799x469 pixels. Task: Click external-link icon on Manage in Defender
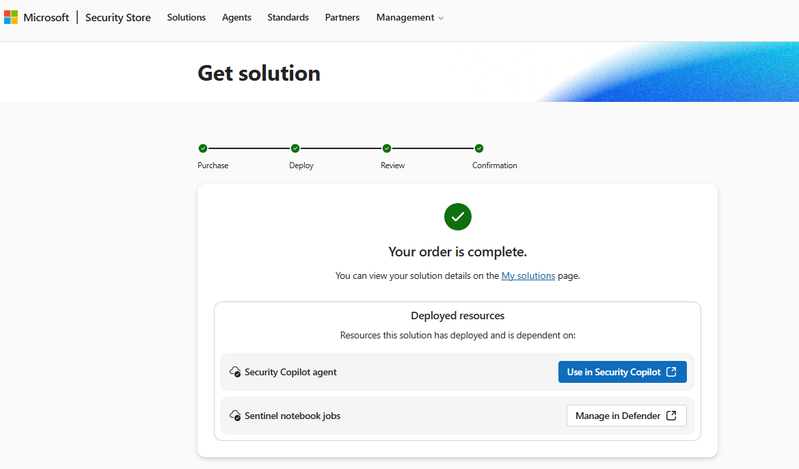click(671, 415)
